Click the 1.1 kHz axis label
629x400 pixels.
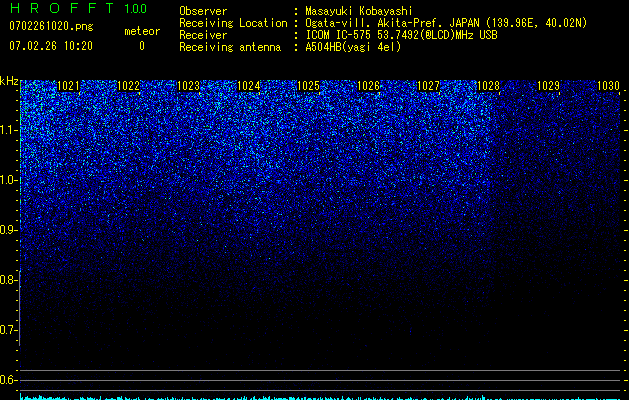point(9,130)
